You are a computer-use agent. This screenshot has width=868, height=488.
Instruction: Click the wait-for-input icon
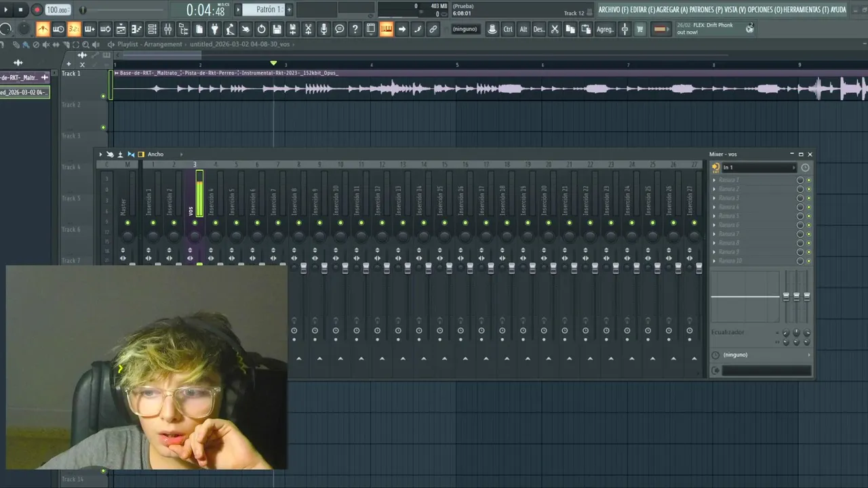click(58, 29)
